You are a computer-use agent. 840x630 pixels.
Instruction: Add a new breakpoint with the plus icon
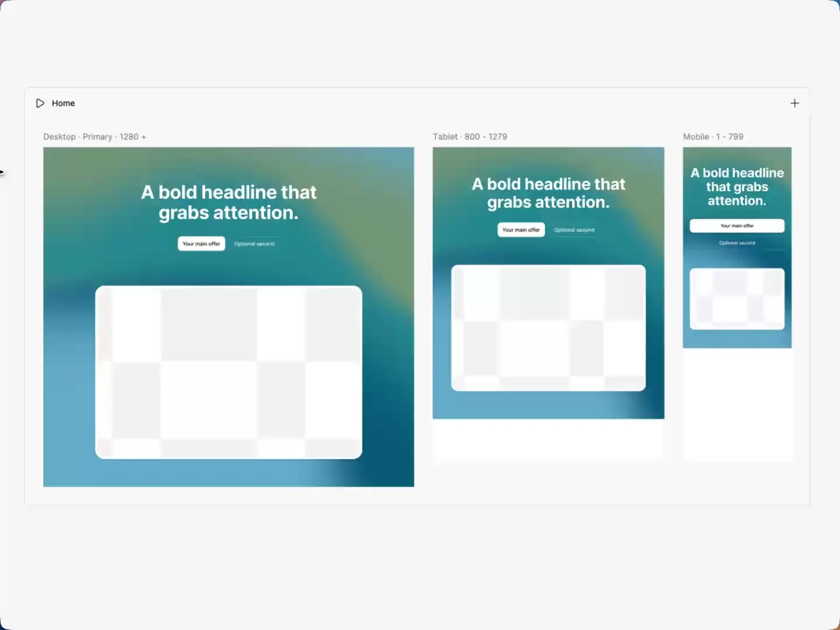pos(794,103)
